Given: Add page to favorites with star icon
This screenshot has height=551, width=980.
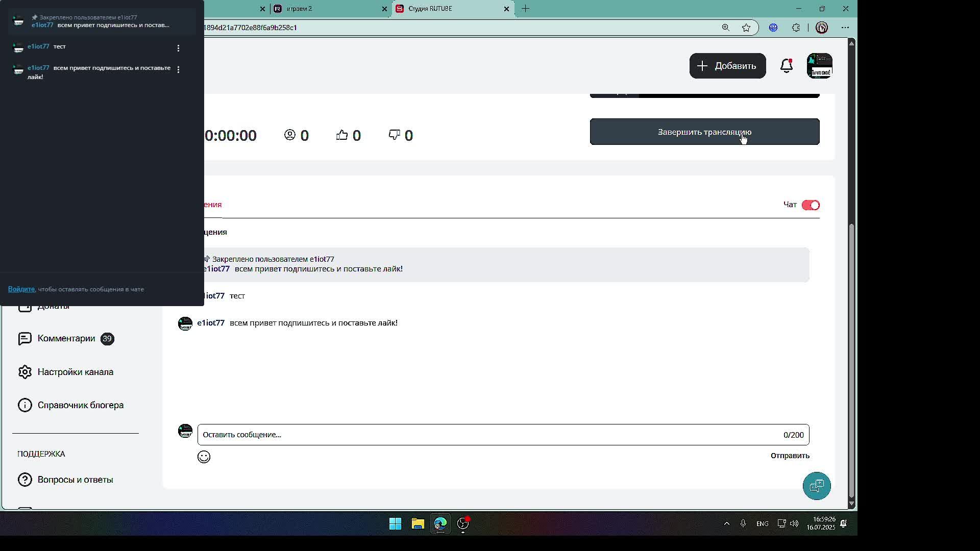Looking at the screenshot, I should [x=746, y=28].
